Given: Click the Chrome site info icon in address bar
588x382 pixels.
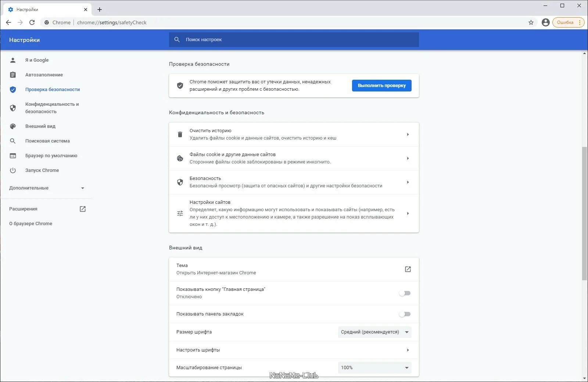Looking at the screenshot, I should pyautogui.click(x=47, y=22).
